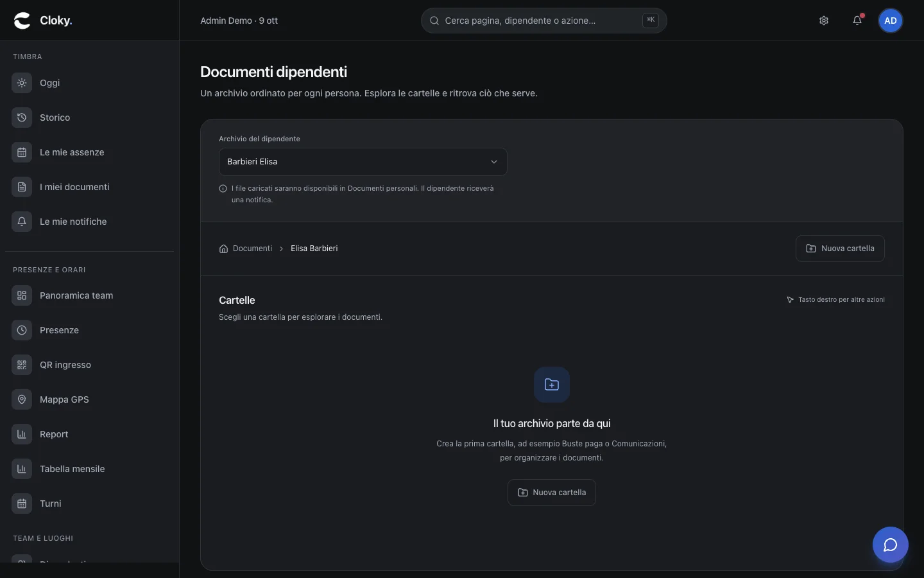
Task: Open the chat support bubble
Action: pos(891,545)
